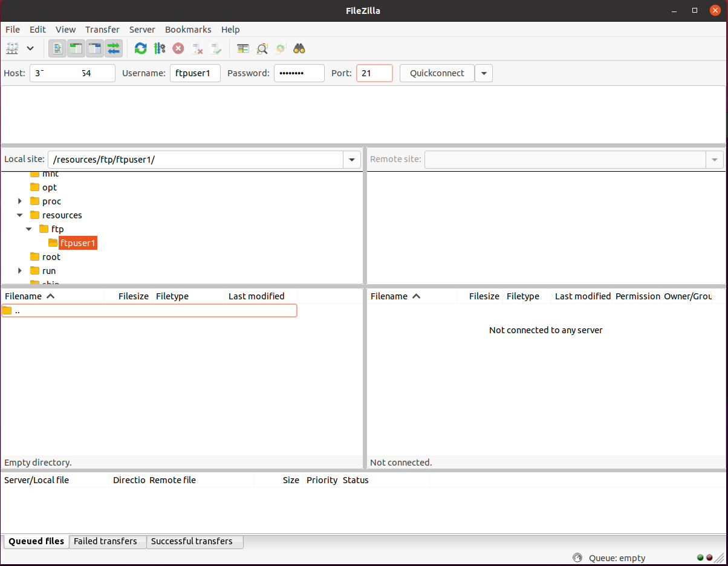Click the red activity indicator light

point(709,558)
